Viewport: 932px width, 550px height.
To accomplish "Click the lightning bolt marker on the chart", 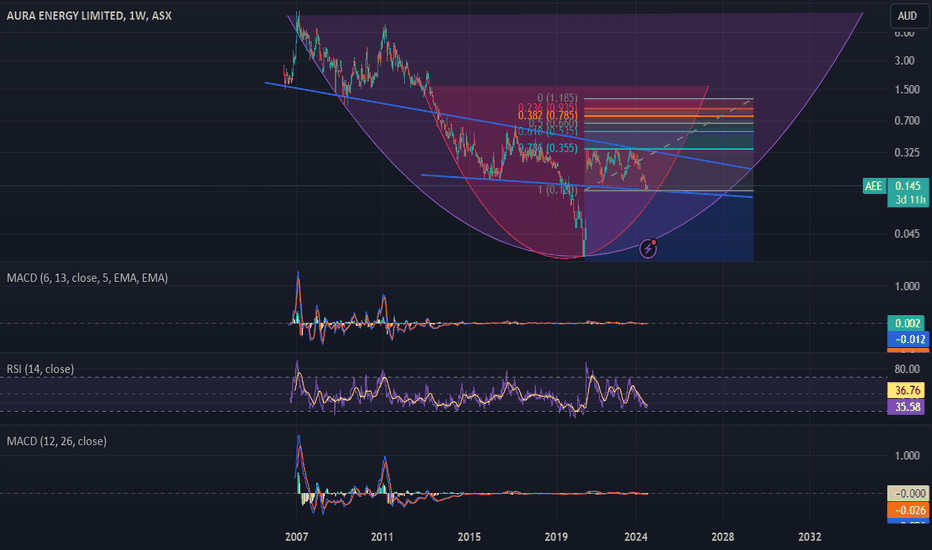I will coord(648,249).
